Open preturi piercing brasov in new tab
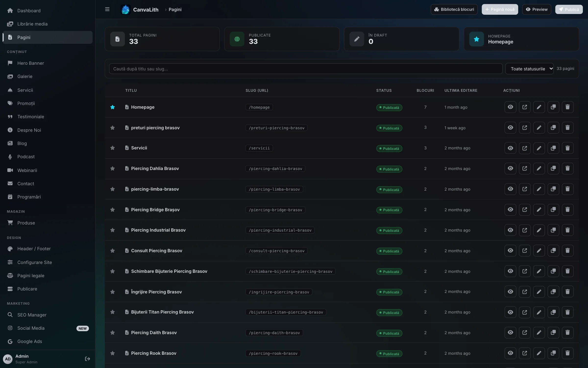588x368 pixels. tap(525, 128)
